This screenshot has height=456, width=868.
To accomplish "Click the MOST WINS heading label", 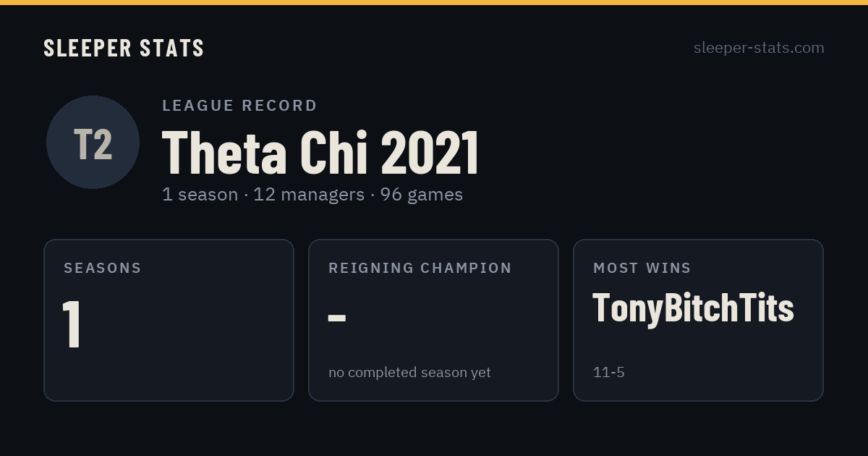I will pos(642,268).
